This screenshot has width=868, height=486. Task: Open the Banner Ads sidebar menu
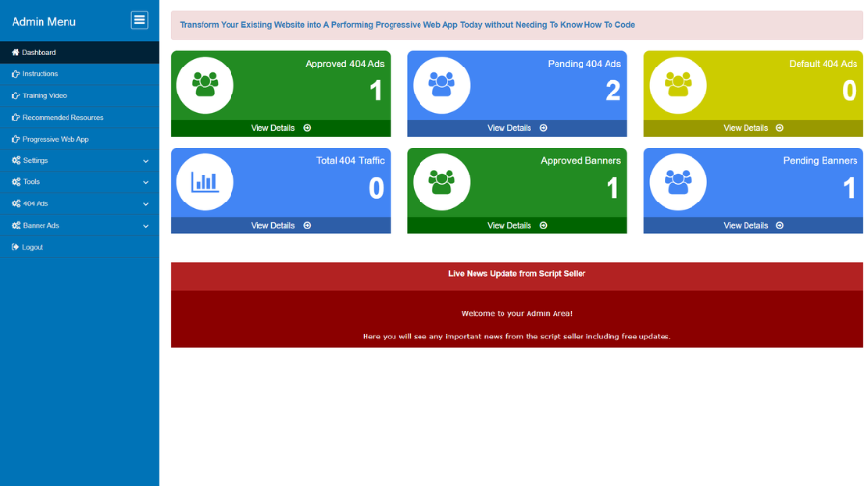80,226
